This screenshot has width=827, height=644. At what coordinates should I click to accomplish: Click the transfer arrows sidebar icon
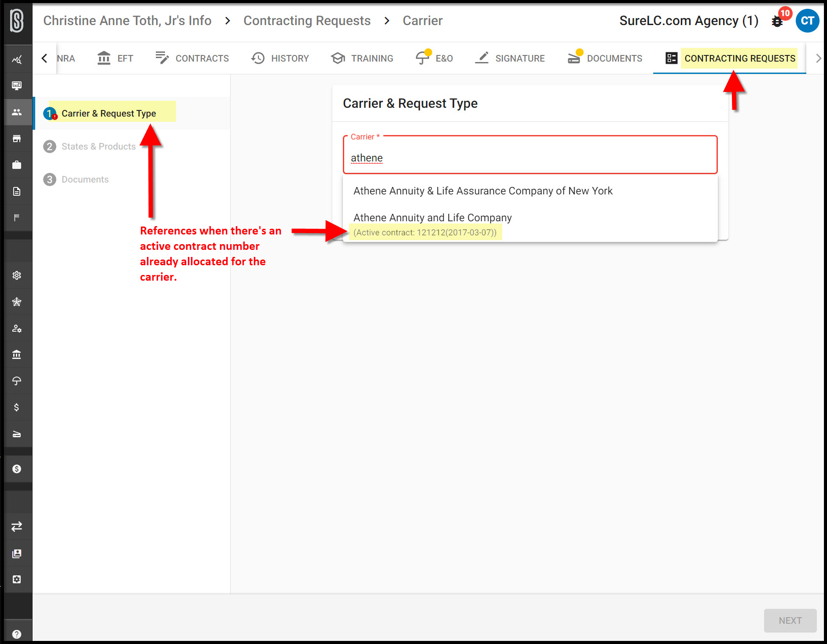coord(17,527)
